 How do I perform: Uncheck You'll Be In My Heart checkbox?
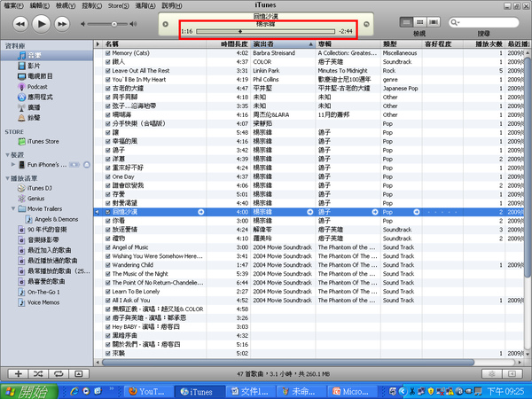pyautogui.click(x=108, y=80)
